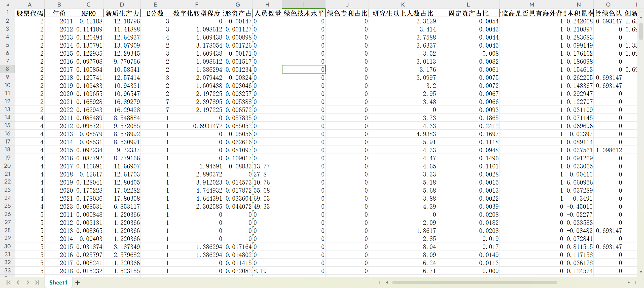The image size is (644, 288).
Task: Select the 绿色技术水平 header cell
Action: pos(304,13)
